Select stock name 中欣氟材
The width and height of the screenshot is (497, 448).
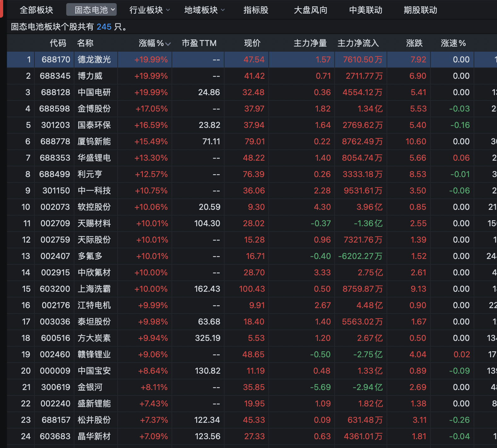click(94, 273)
